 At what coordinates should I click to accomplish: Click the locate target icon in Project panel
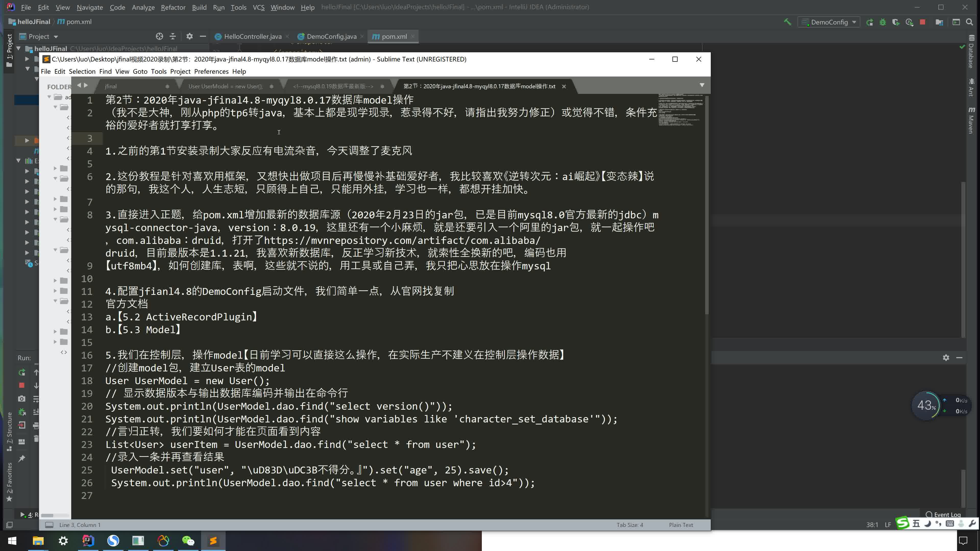[160, 36]
